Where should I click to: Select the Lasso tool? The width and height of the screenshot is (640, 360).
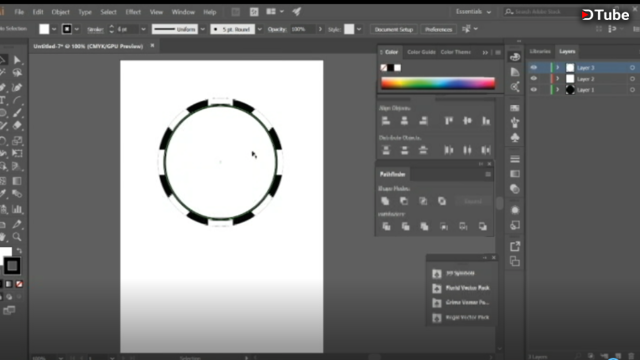tap(17, 73)
